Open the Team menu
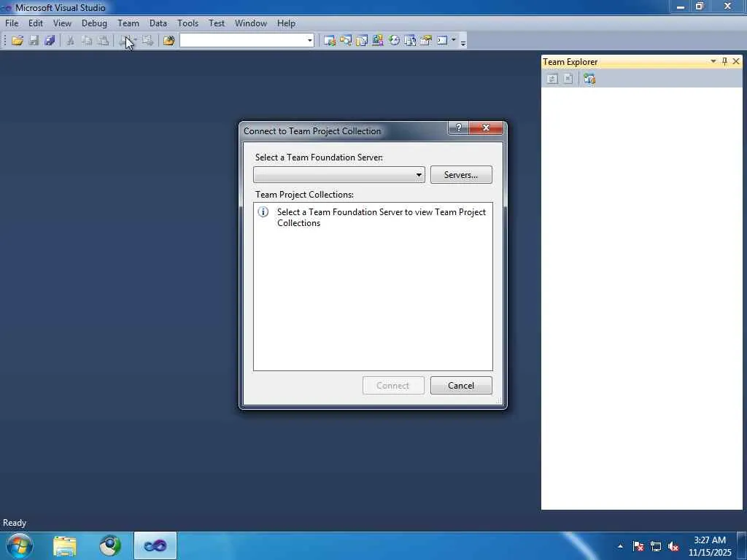The image size is (747, 560). (x=128, y=23)
